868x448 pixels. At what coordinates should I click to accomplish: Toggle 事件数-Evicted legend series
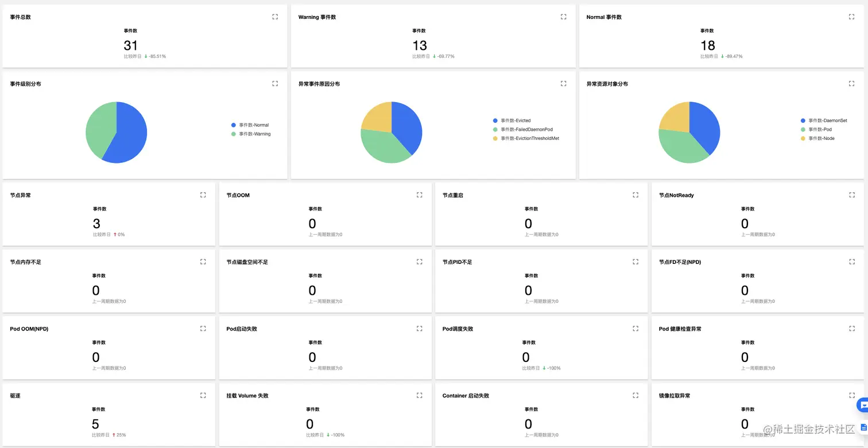pyautogui.click(x=511, y=120)
